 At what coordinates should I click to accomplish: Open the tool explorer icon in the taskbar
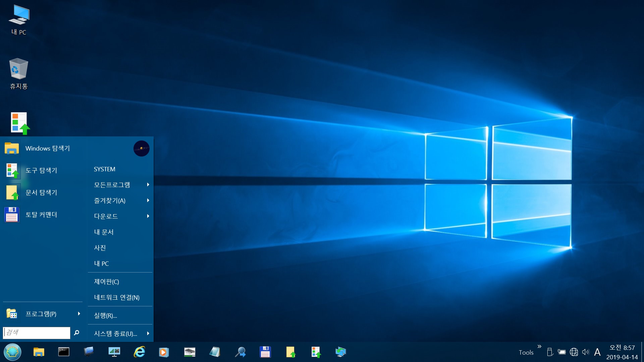[x=316, y=352]
